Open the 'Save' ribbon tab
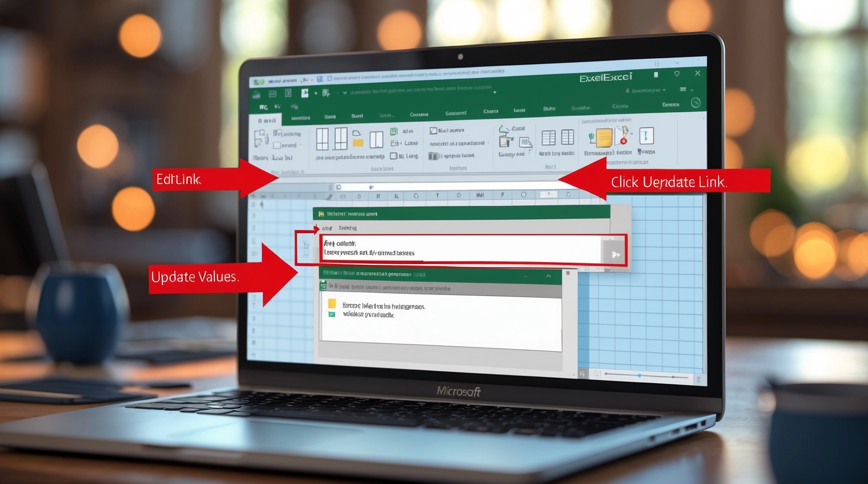 point(330,116)
